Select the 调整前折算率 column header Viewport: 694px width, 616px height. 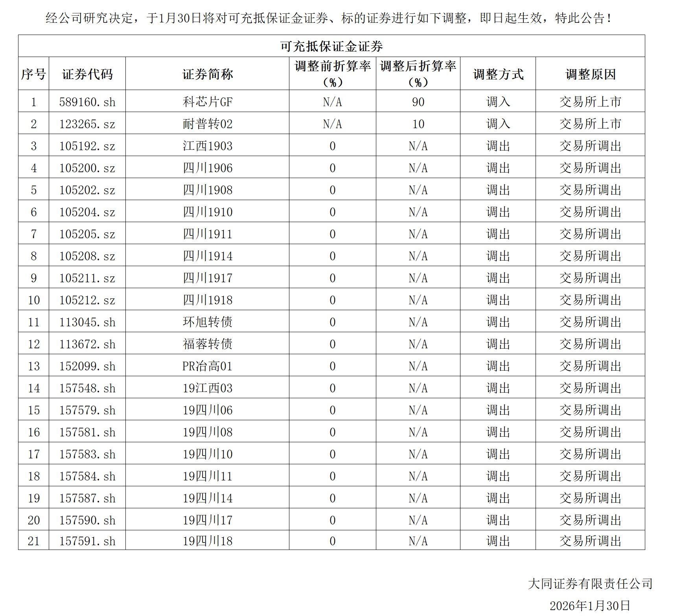(332, 74)
